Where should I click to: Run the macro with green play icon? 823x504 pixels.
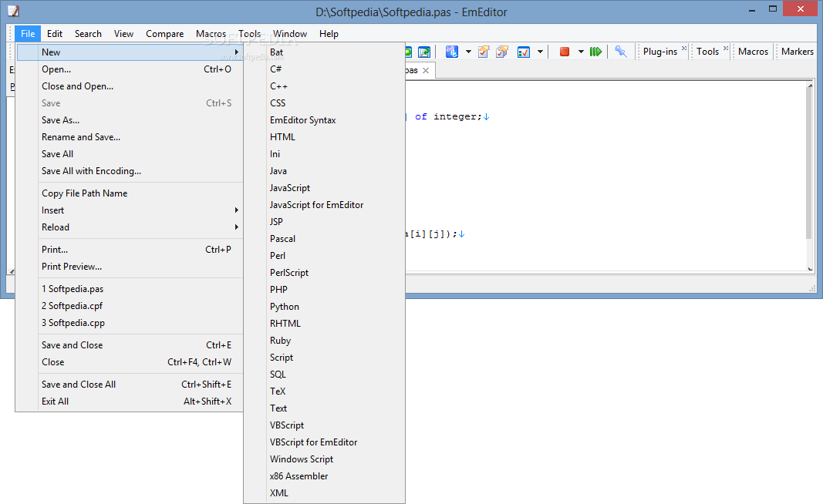(x=595, y=52)
